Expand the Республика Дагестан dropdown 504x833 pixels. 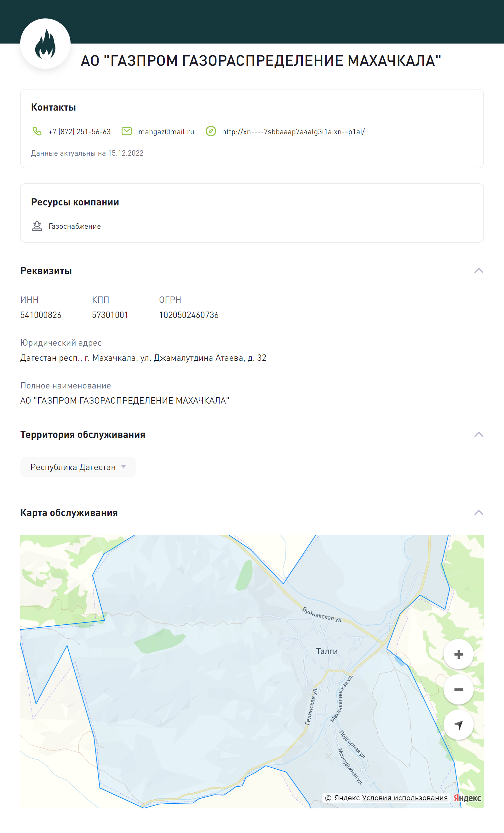78,467
